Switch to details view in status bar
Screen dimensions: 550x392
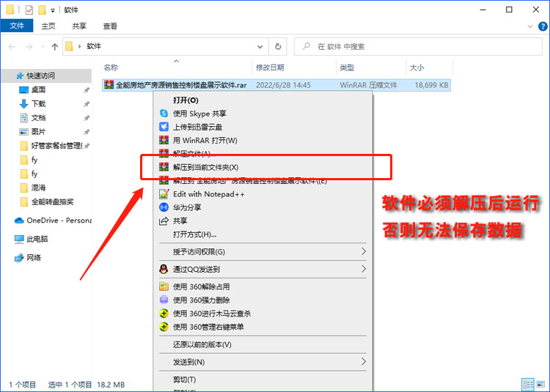coord(527,385)
